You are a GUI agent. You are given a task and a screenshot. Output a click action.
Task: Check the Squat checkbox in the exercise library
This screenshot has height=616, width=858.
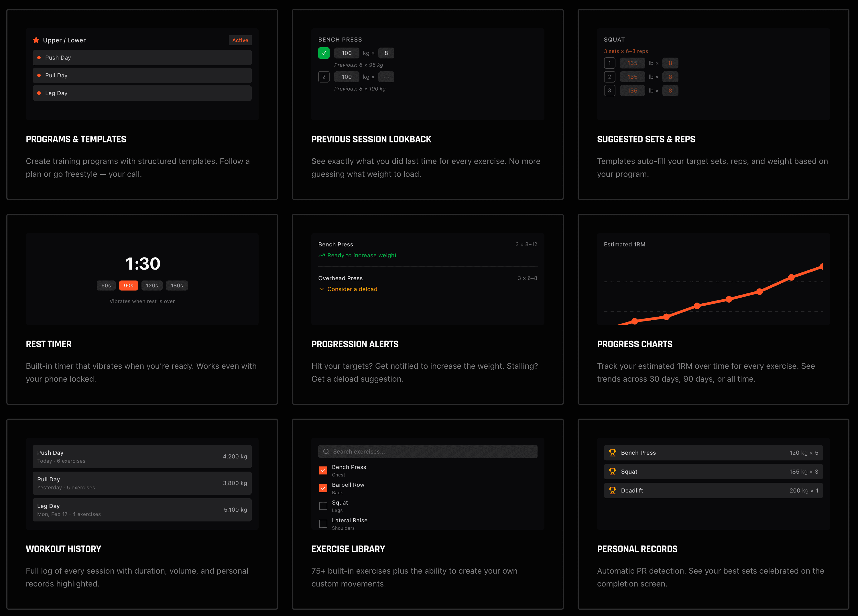[x=323, y=506]
